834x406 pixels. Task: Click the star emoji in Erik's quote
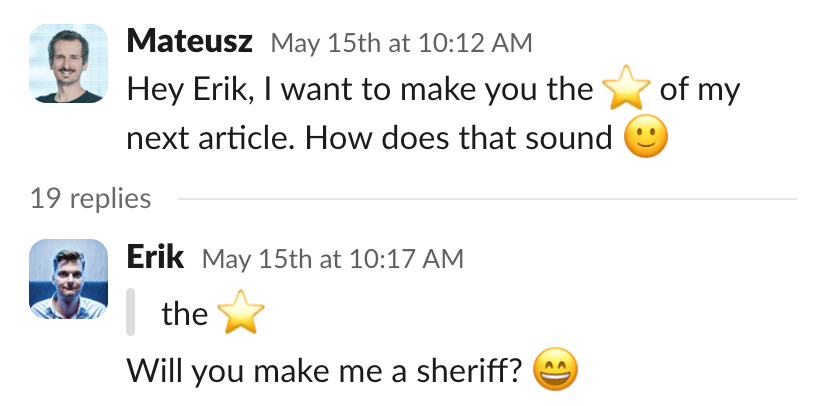tap(241, 315)
